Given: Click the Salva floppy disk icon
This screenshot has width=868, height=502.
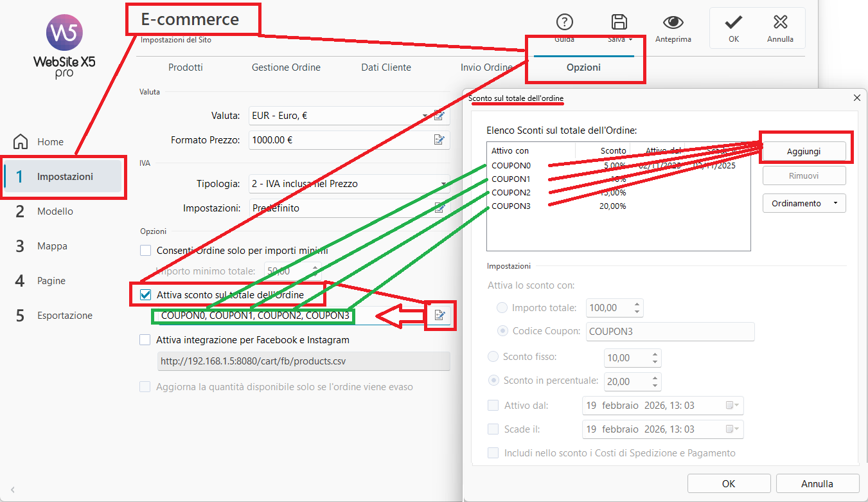Looking at the screenshot, I should 619,22.
